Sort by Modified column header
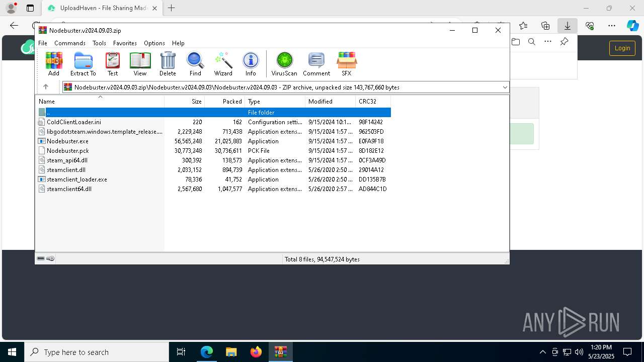Image resolution: width=644 pixels, height=362 pixels. 331,102
